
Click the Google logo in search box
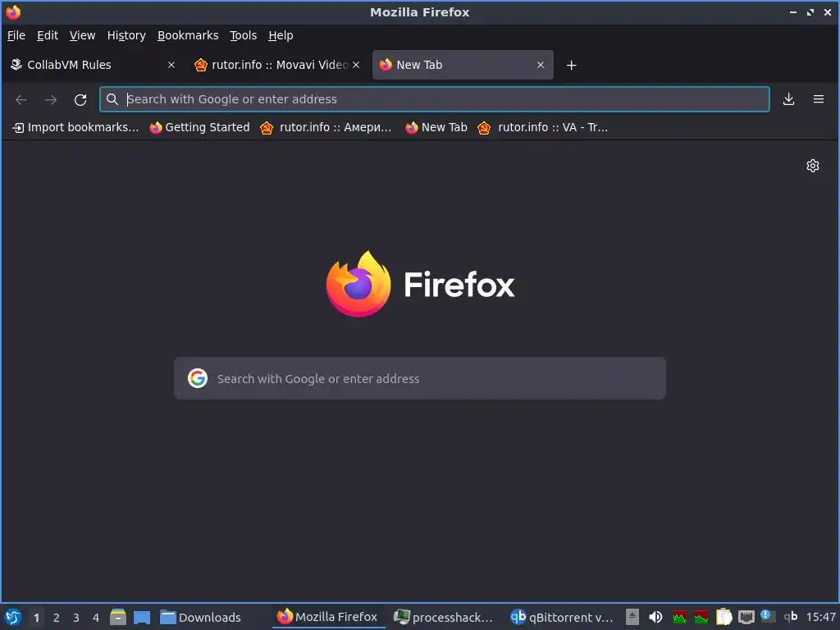[198, 378]
